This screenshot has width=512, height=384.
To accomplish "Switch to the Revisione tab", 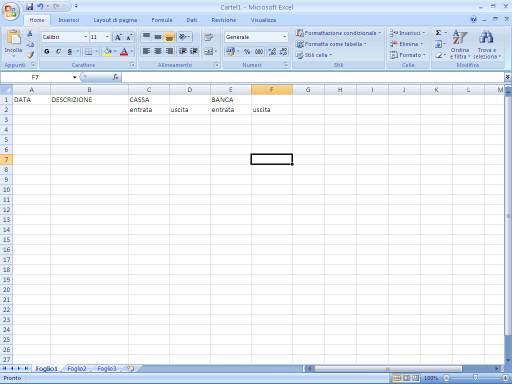I will coord(223,20).
